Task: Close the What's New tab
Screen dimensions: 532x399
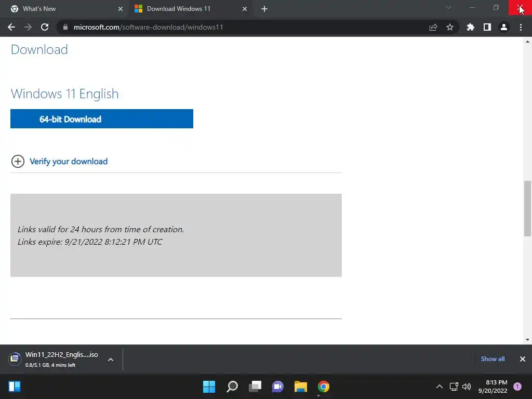Action: (x=121, y=9)
